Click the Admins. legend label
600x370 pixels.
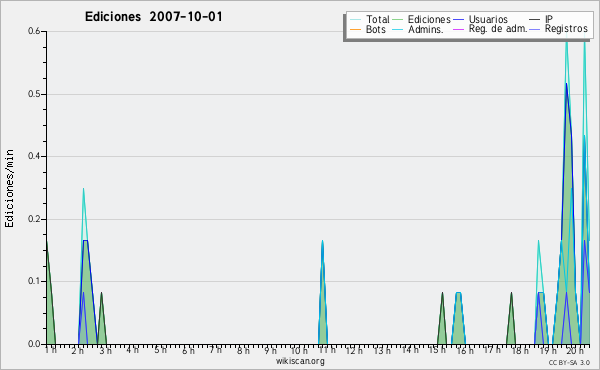[426, 29]
